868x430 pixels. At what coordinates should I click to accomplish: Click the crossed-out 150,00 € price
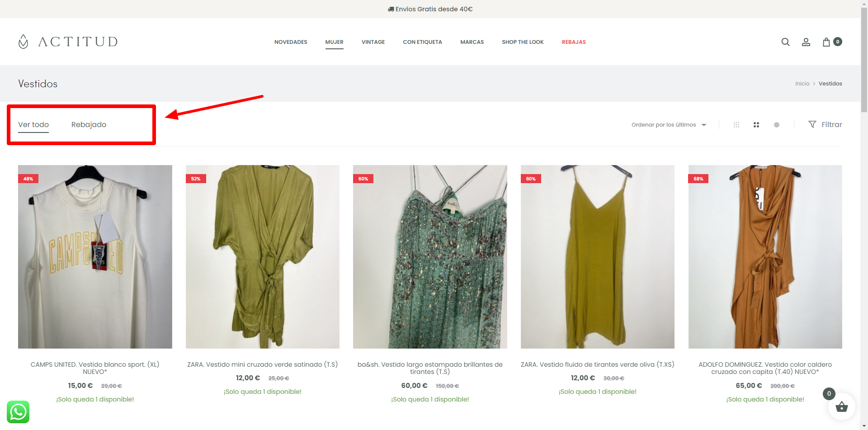click(x=447, y=386)
